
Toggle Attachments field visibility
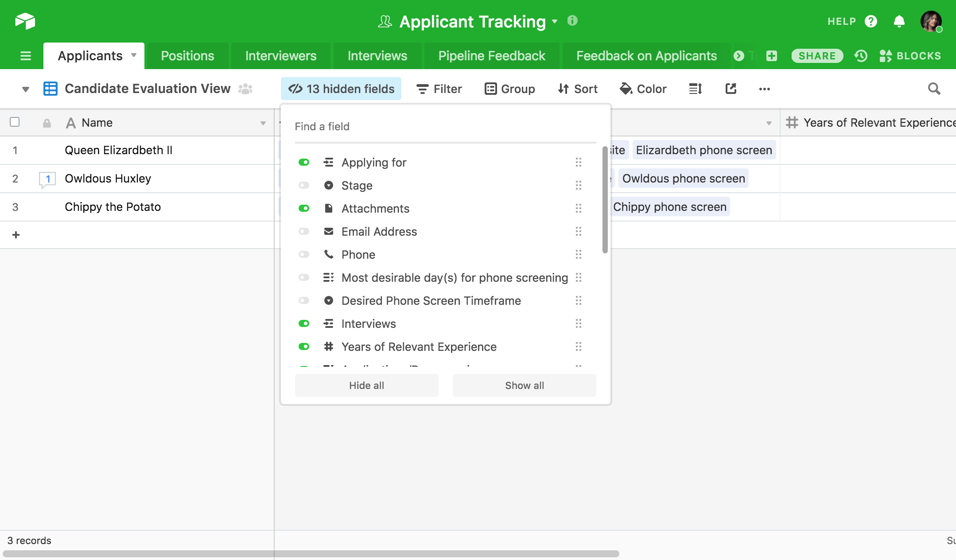(304, 208)
